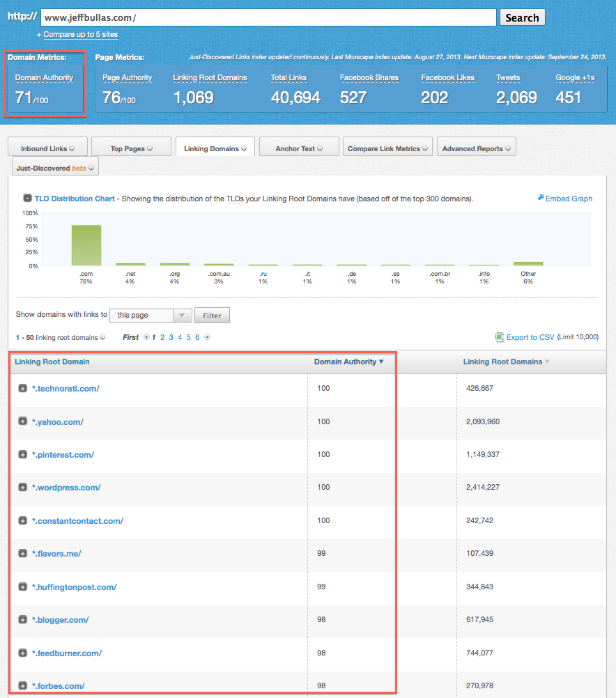Image resolution: width=616 pixels, height=698 pixels.
Task: Go to results page 3
Action: [171, 337]
